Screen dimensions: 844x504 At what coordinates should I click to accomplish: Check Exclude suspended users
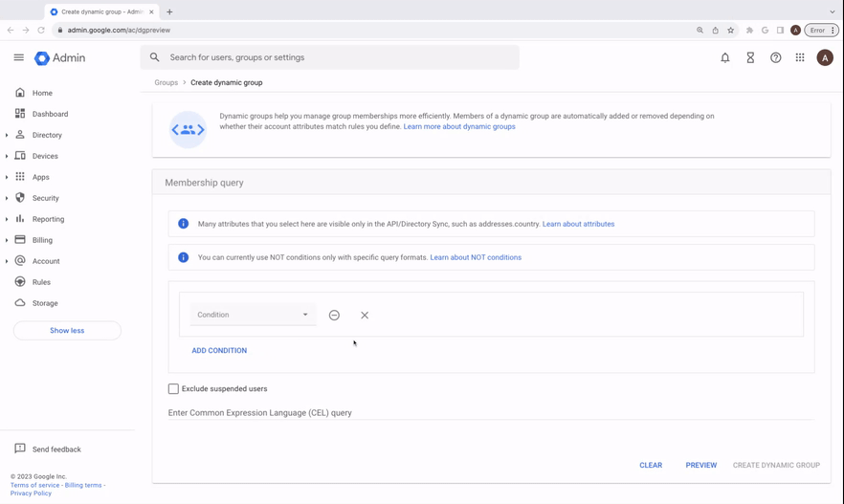[x=173, y=389]
